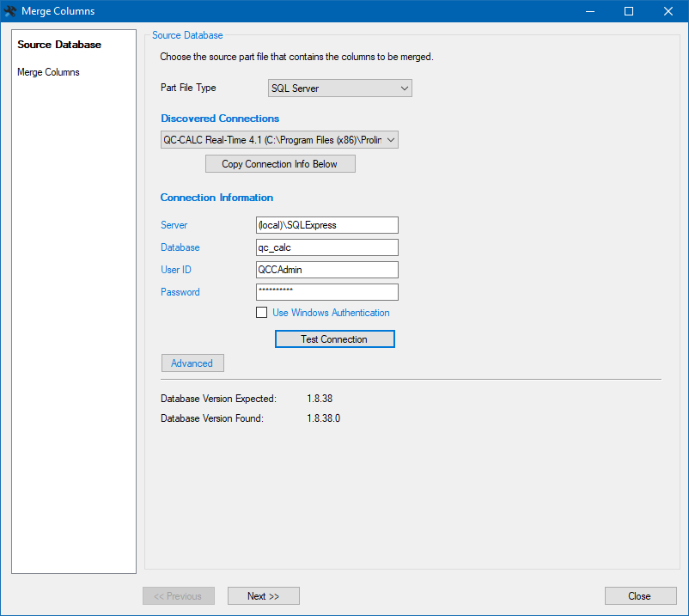Open the Advanced options
Viewport: 689px width, 616px height.
192,363
